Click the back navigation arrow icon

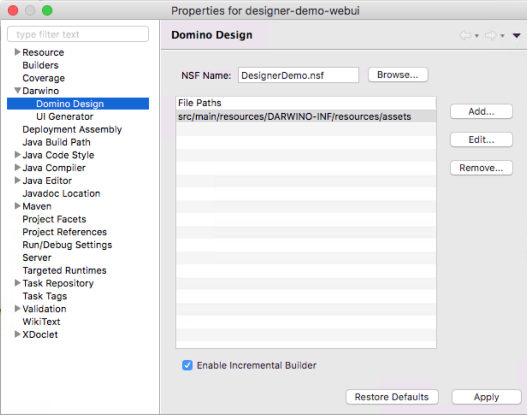(465, 35)
